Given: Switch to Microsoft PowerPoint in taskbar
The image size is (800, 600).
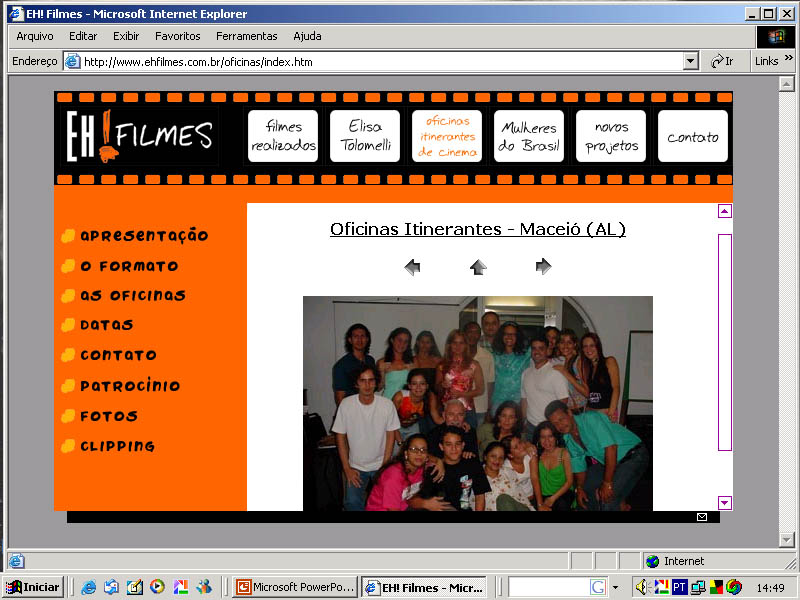Looking at the screenshot, I should coord(295,587).
